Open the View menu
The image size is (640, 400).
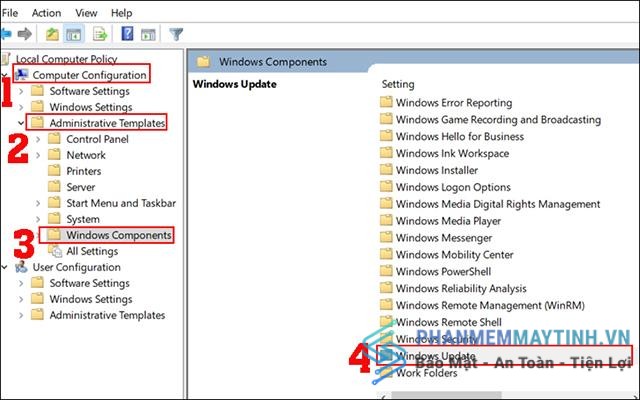point(86,13)
